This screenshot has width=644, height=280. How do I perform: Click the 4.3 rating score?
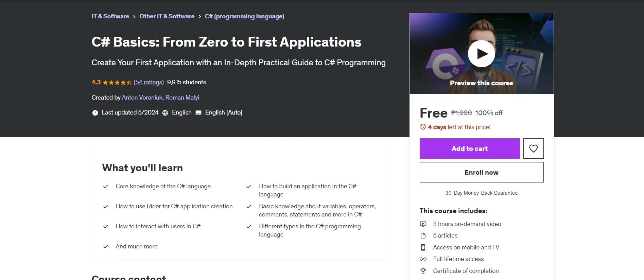(96, 82)
